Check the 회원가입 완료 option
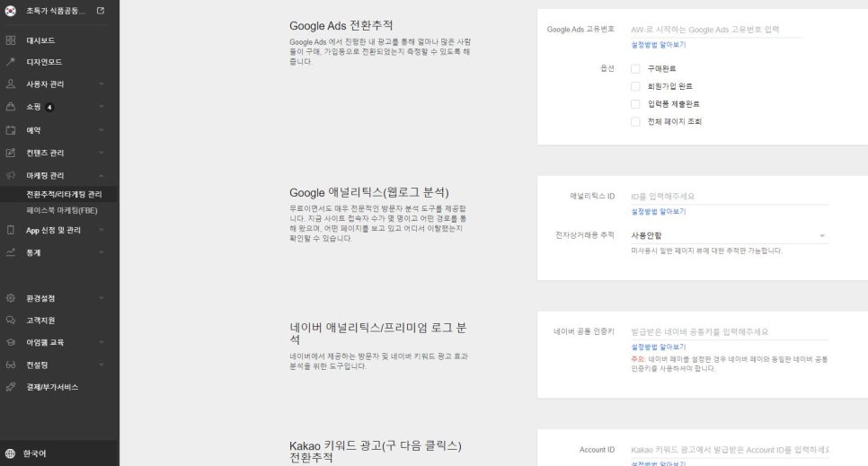This screenshot has height=466, width=868. point(635,86)
